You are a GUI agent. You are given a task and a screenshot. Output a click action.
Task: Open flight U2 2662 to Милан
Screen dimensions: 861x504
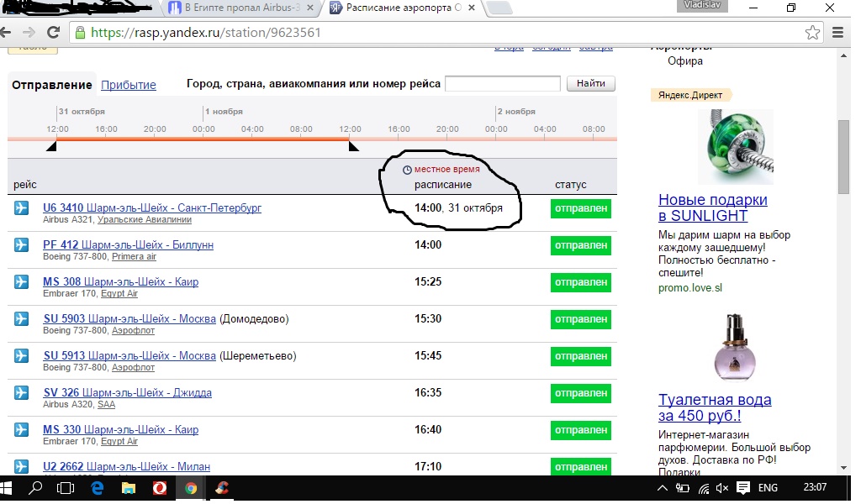pyautogui.click(x=126, y=467)
